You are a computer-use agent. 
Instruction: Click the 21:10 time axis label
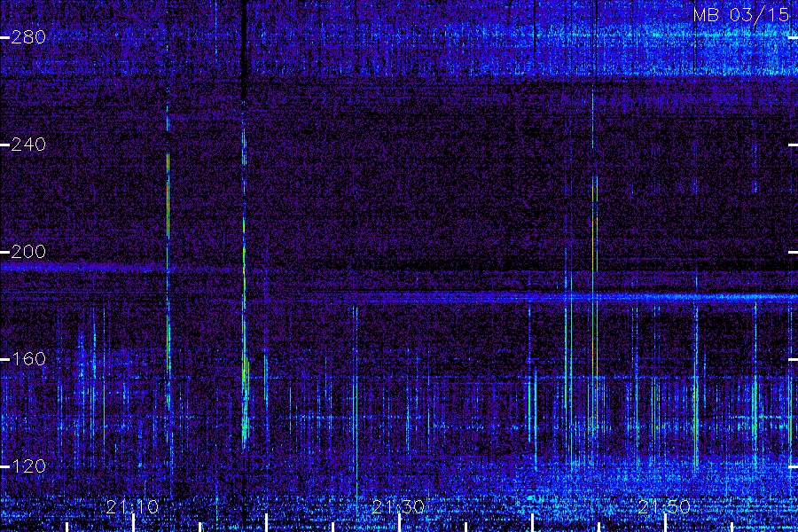pos(132,507)
